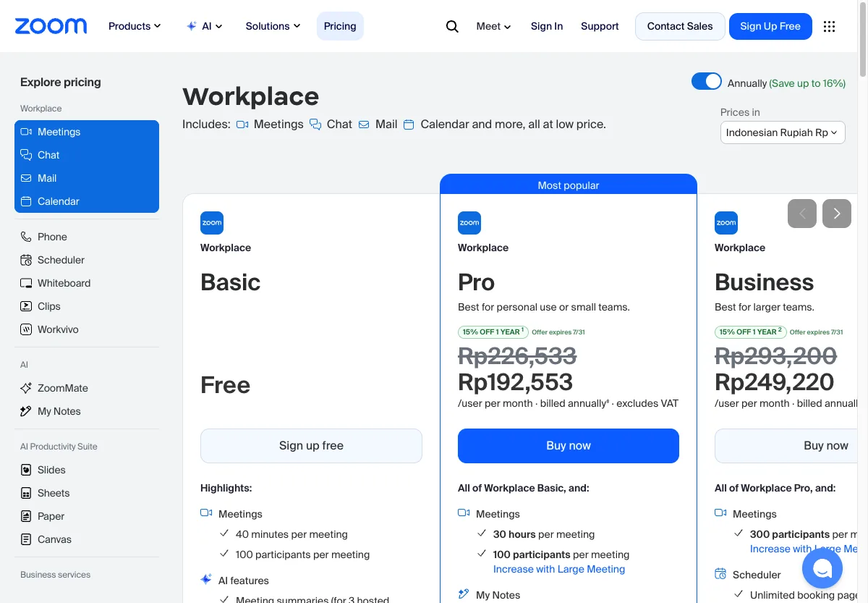Click the 'Rp249,220' Business price text

(775, 381)
